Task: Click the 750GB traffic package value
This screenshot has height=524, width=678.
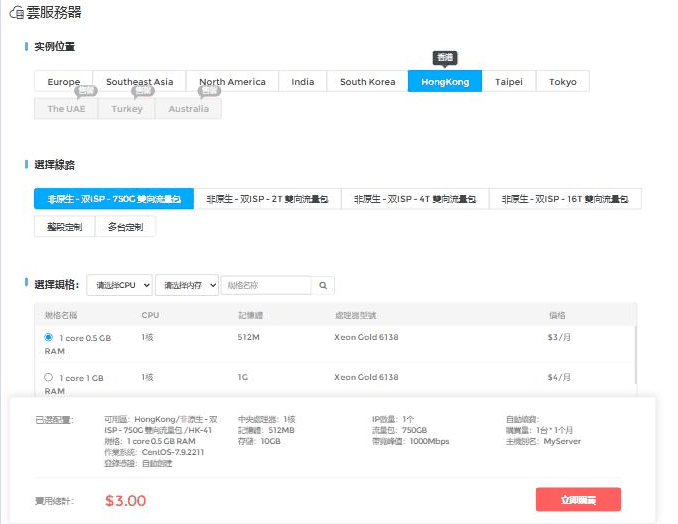Action: coord(414,430)
